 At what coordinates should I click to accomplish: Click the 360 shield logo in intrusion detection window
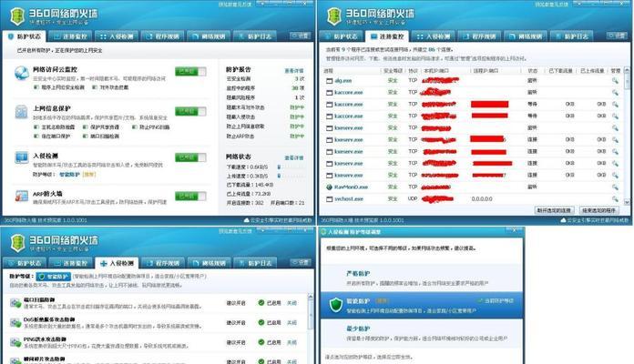[x=17, y=243]
